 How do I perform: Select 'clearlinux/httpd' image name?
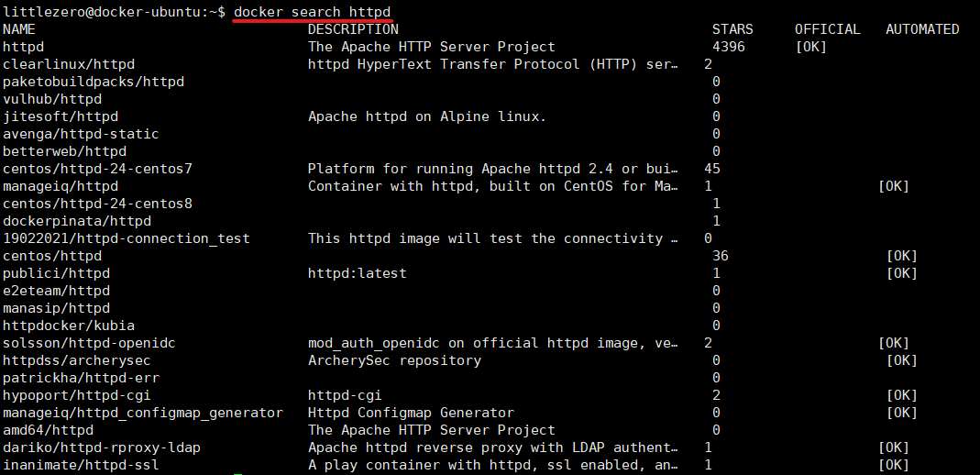tap(69, 64)
